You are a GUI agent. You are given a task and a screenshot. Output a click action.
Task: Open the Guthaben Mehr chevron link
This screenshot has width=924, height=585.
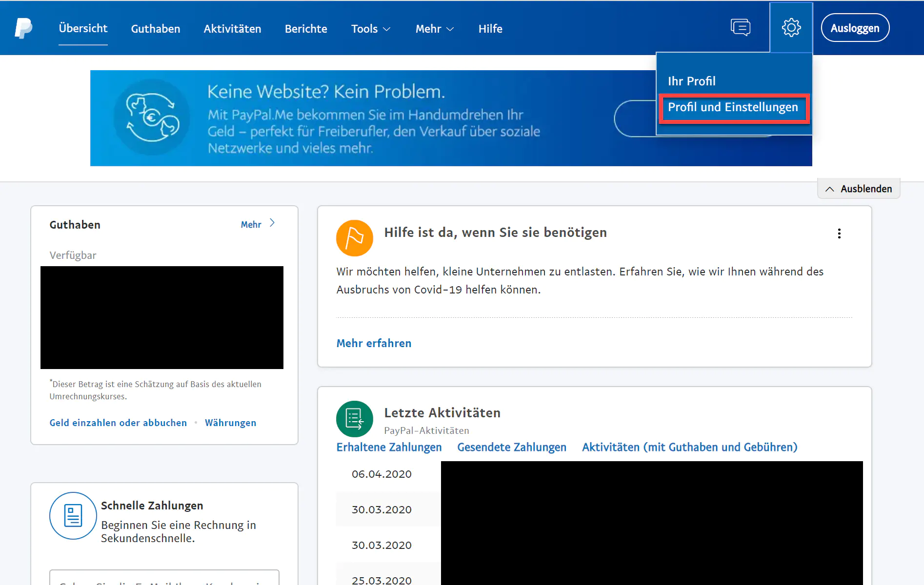click(x=258, y=224)
